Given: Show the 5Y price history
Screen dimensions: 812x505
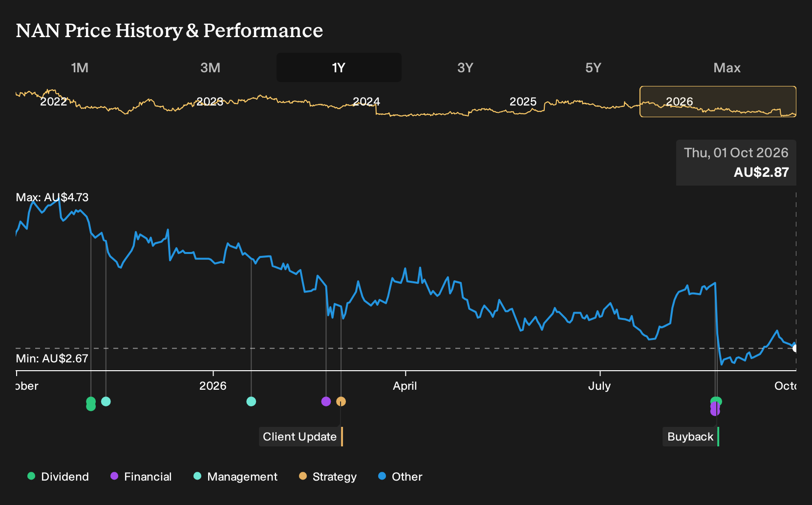Looking at the screenshot, I should pos(593,68).
